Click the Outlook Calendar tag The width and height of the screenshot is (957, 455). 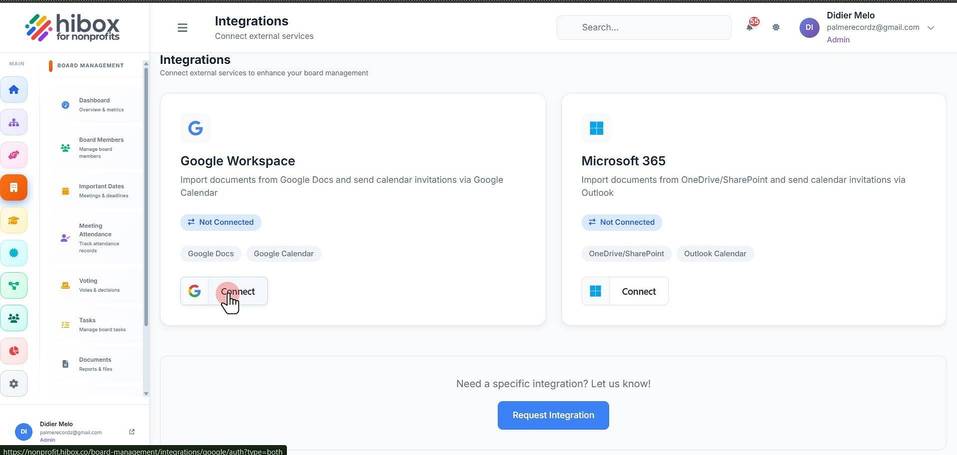tap(715, 253)
